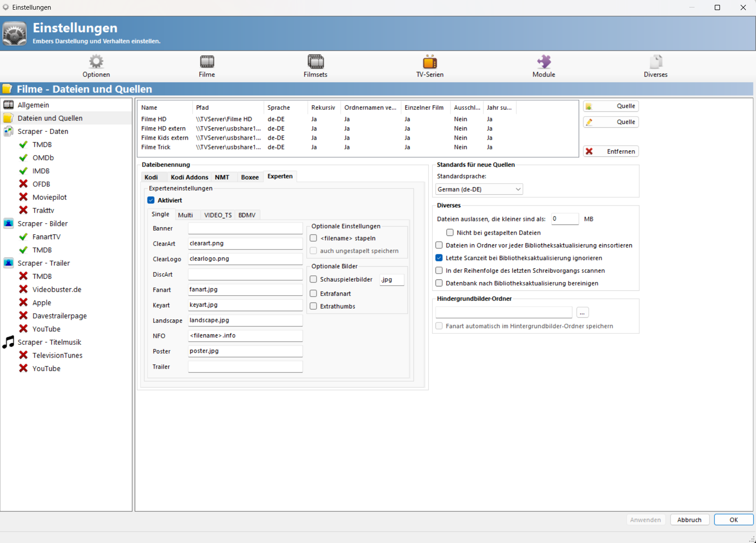This screenshot has height=543, width=756.
Task: Uncheck the Aktiviert checkbox
Action: [x=151, y=200]
